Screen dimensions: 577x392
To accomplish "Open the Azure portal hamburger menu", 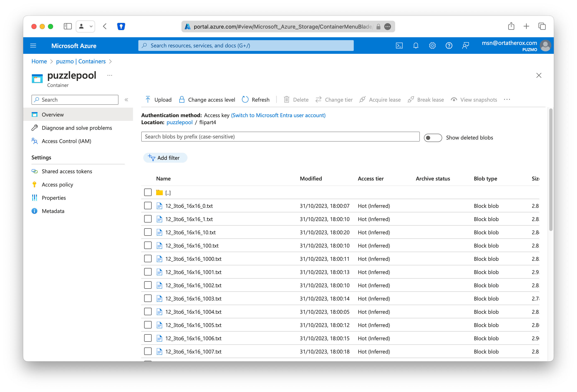I will (x=33, y=46).
